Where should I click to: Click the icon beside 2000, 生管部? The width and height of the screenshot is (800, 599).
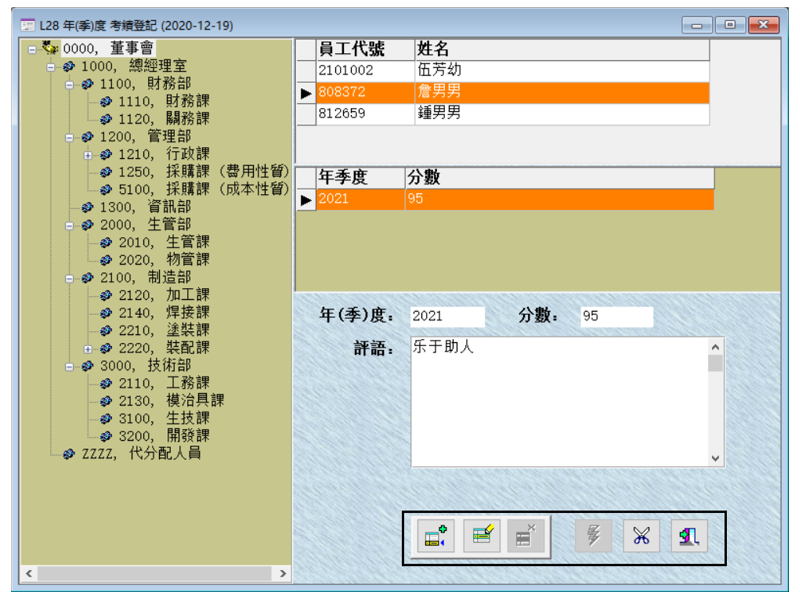[88, 225]
